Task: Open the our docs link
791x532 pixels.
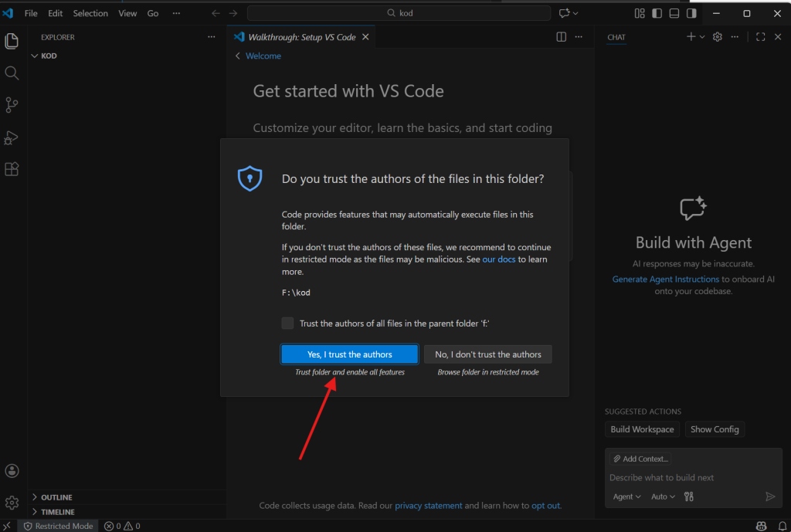Action: (498, 259)
